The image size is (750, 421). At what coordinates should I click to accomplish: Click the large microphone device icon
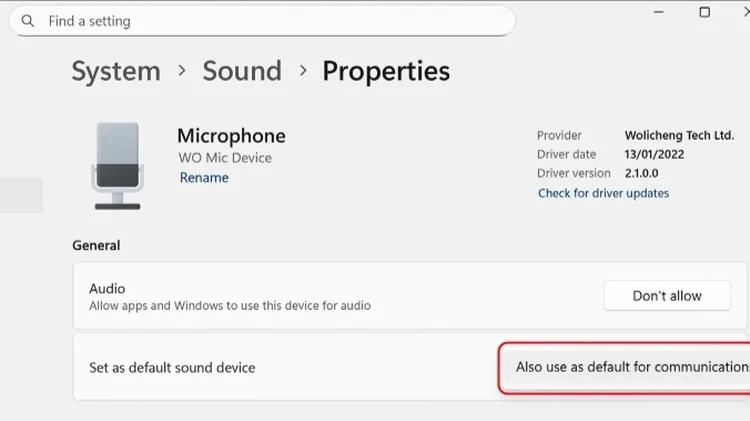click(116, 166)
